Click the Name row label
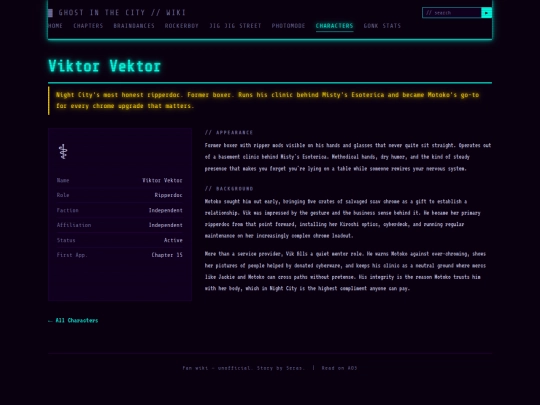This screenshot has width=540, height=405. 63,180
